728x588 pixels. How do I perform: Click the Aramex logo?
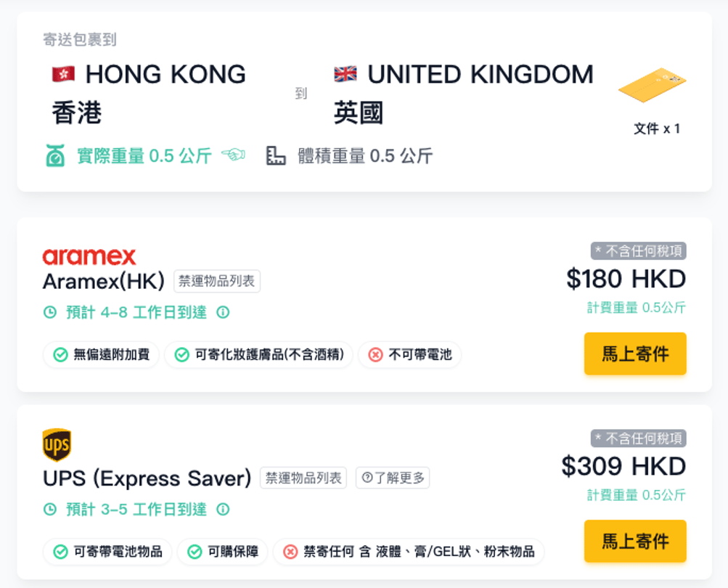[x=89, y=256]
